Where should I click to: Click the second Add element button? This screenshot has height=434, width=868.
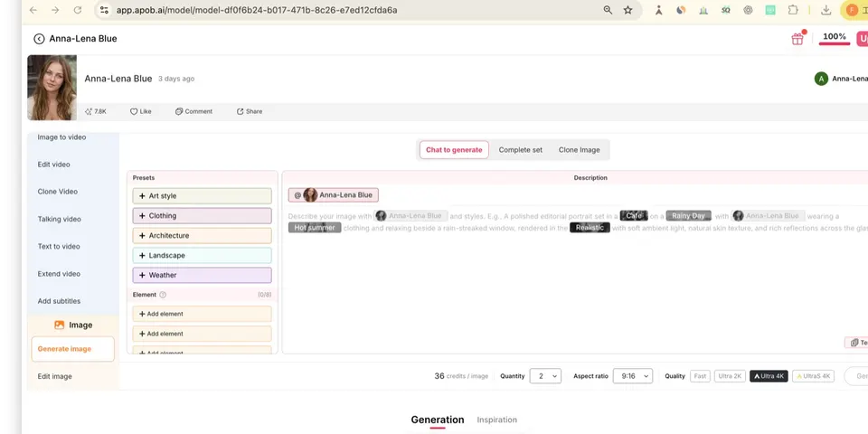tap(202, 334)
